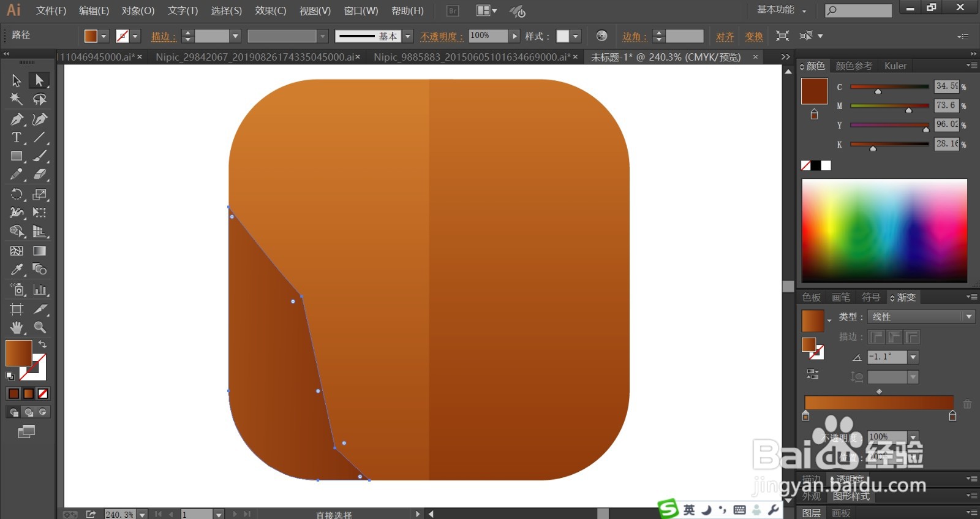Image resolution: width=980 pixels, height=519 pixels.
Task: Activate the fill box in Gradient panel
Action: coord(809,344)
